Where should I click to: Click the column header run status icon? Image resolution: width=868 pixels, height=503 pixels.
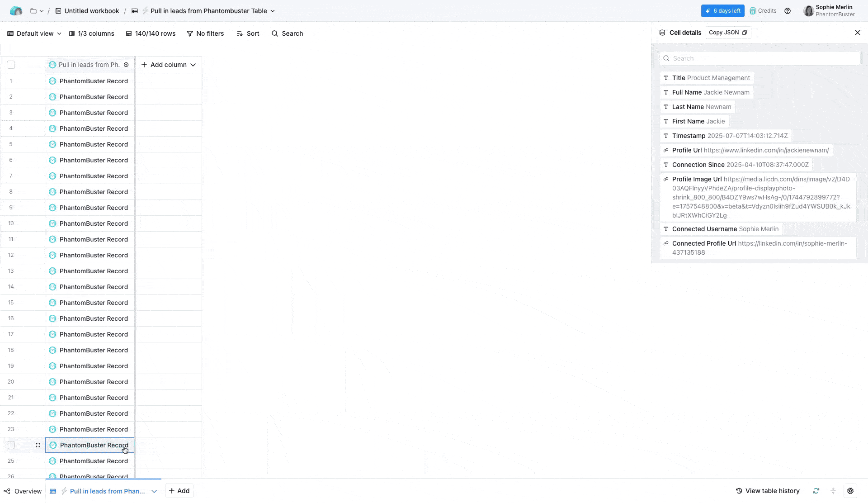click(126, 65)
